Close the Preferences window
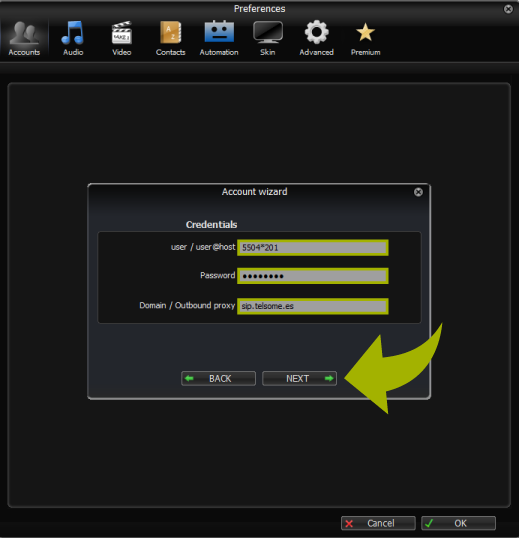The height and width of the screenshot is (538, 519). tap(508, 9)
